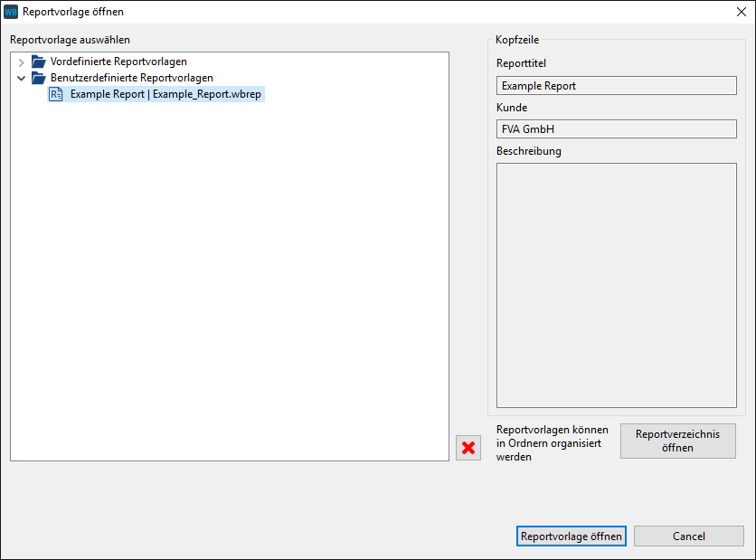Click the Vordefinierte Reportvorlagen folder icon

(x=38, y=62)
